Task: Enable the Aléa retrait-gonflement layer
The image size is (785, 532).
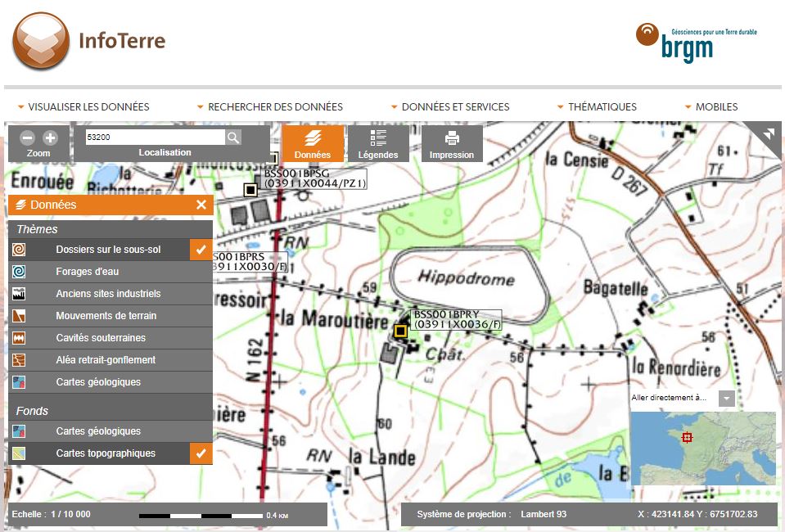Action: point(111,360)
